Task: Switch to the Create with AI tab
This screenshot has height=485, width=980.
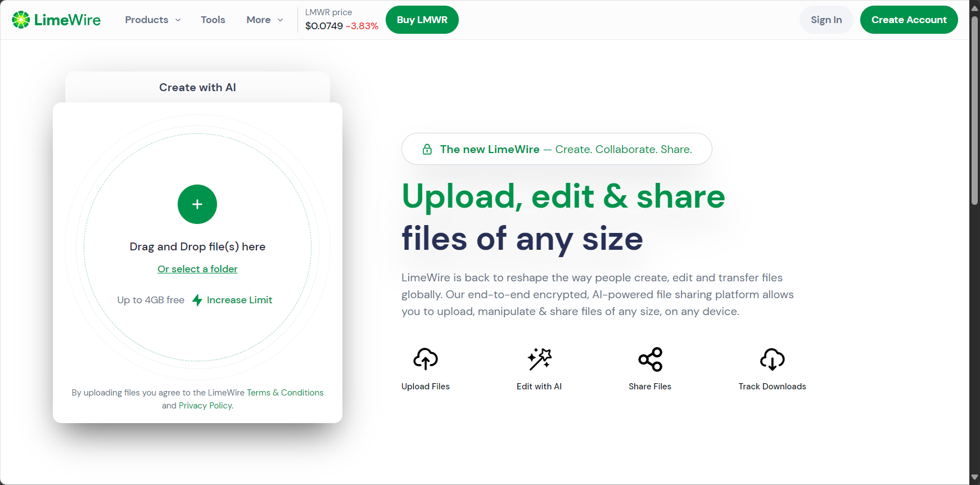Action: (x=197, y=87)
